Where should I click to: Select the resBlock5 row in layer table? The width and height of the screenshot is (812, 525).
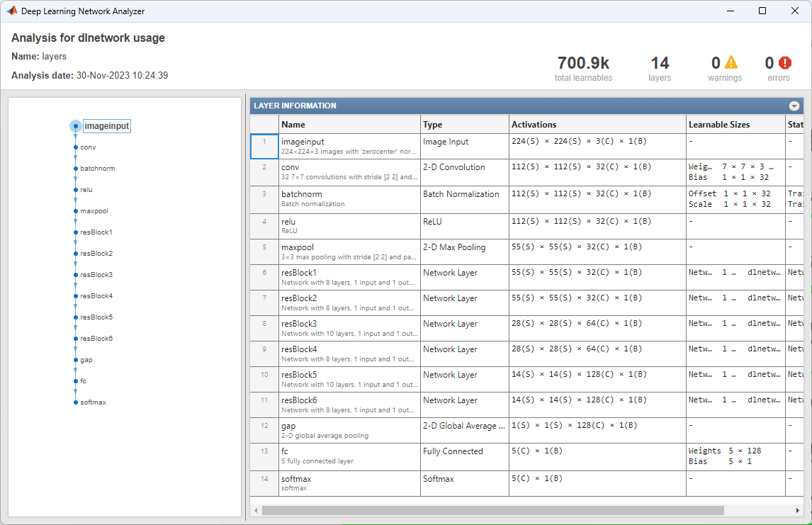(x=349, y=379)
